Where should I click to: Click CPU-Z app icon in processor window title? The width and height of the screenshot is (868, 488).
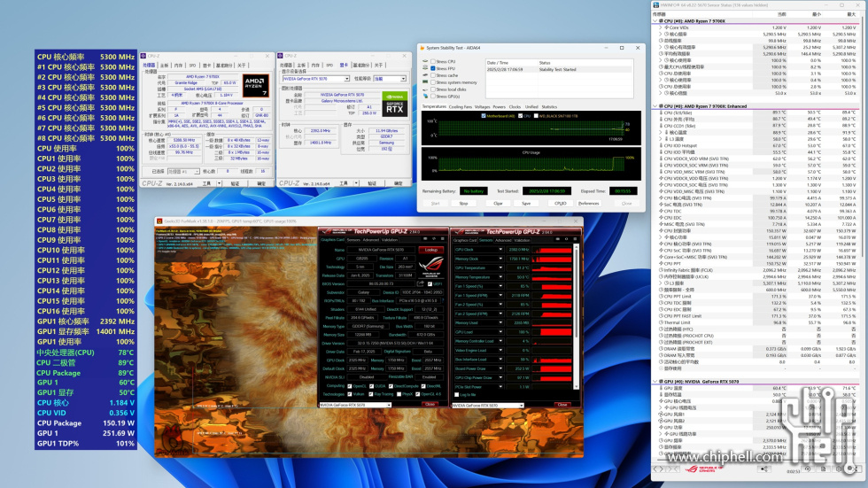pyautogui.click(x=143, y=56)
